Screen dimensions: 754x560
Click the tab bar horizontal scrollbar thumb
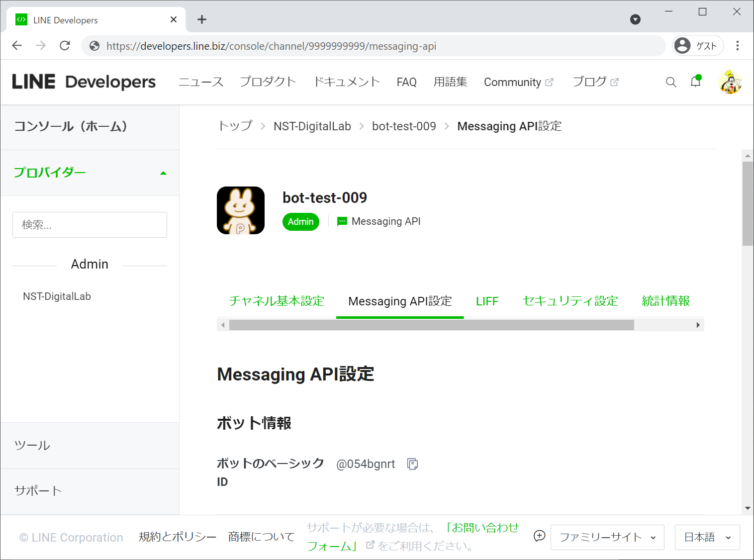click(x=431, y=325)
